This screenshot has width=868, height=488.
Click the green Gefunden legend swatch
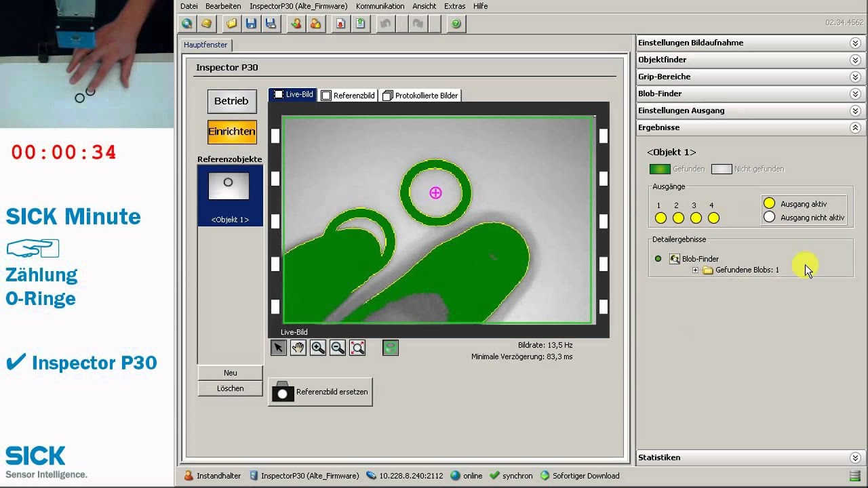(660, 169)
